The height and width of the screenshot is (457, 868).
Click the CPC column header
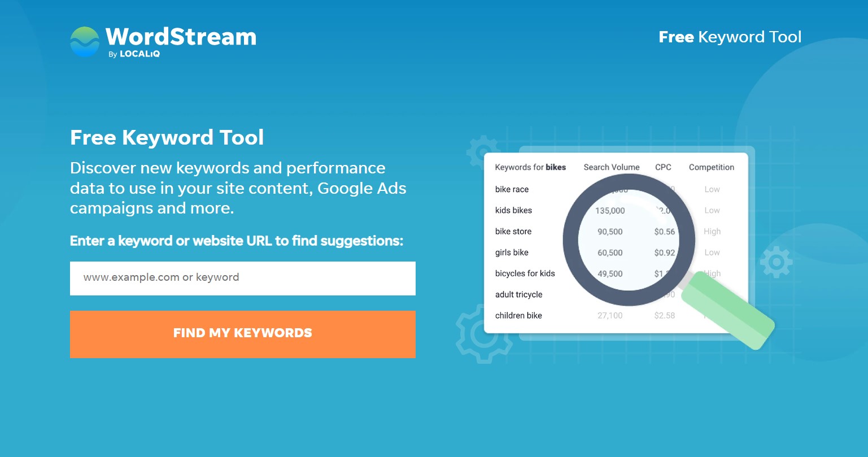pyautogui.click(x=663, y=167)
